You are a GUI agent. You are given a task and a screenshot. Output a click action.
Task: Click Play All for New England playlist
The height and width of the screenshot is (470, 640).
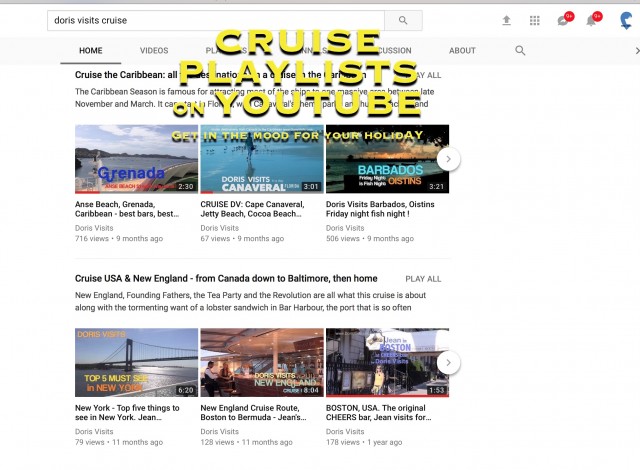point(423,279)
